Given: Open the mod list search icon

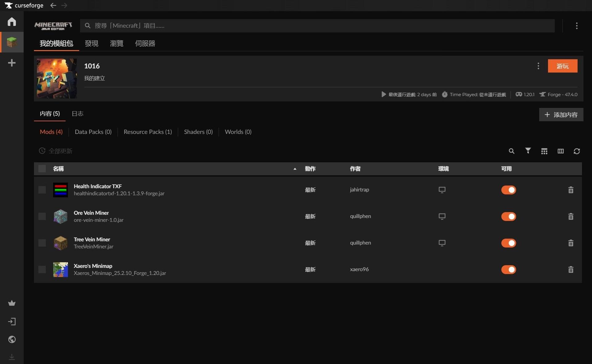Looking at the screenshot, I should pos(511,151).
